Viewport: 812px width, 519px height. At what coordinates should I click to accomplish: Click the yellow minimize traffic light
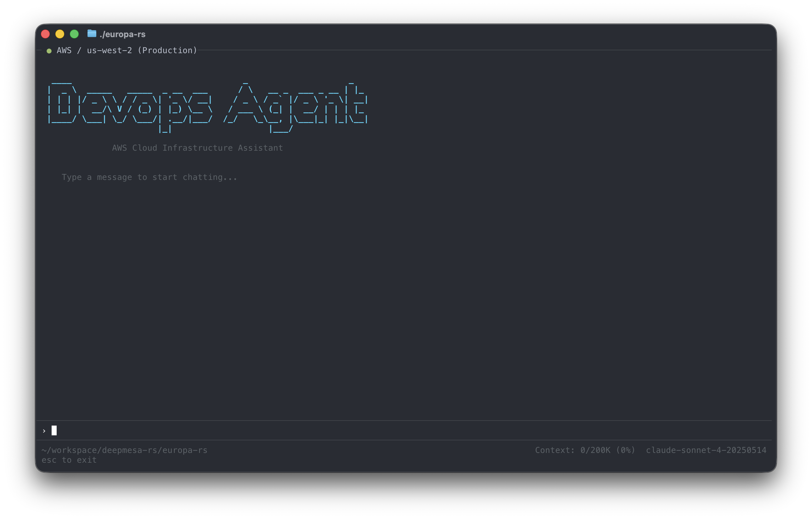click(x=60, y=34)
